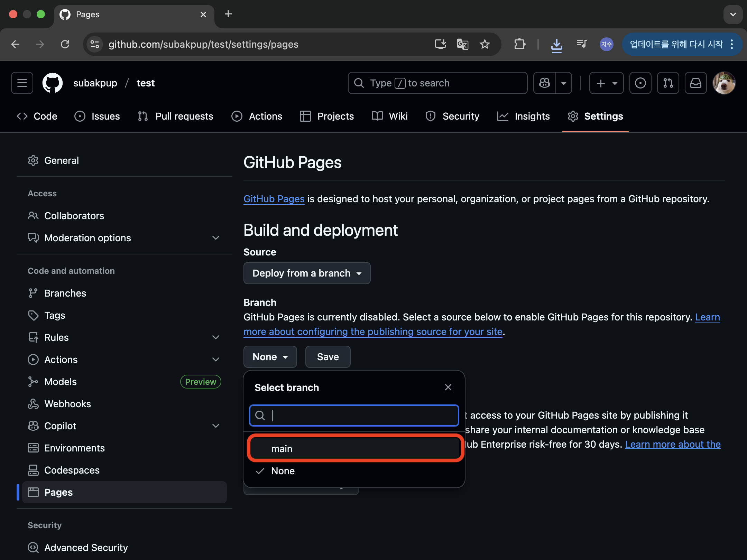This screenshot has width=747, height=560.
Task: Select the main branch option
Action: (355, 448)
